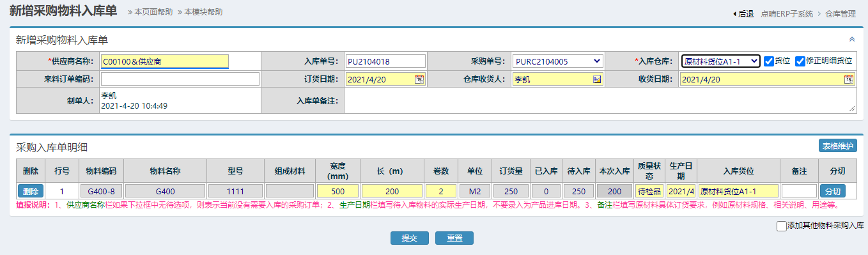The width and height of the screenshot is (868, 255).
Task: Open the 订货日期 calendar picker icon
Action: point(419,79)
